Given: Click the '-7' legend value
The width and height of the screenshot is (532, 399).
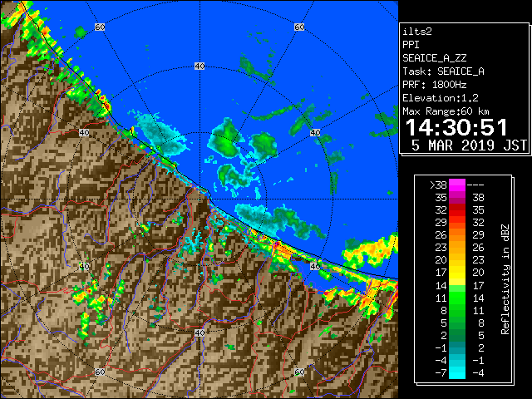Looking at the screenshot, I should (x=441, y=373).
